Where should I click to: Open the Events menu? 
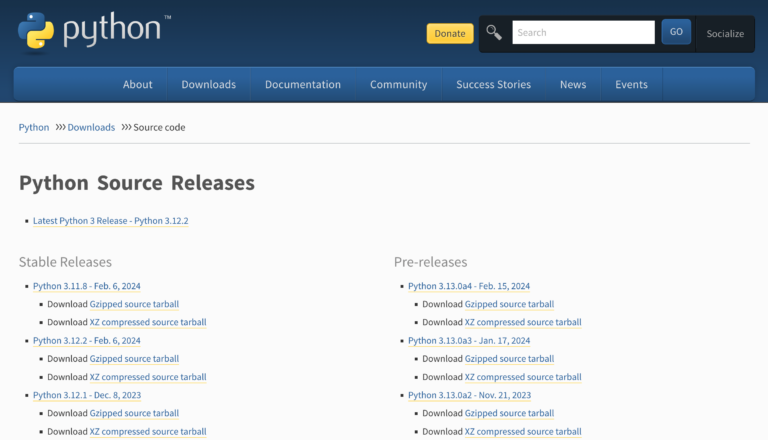tap(631, 84)
